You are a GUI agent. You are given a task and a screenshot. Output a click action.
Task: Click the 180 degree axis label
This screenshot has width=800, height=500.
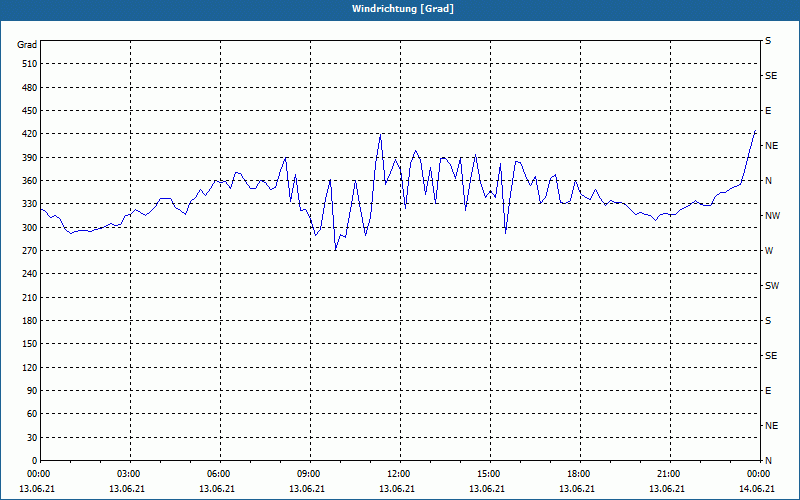tap(30, 321)
